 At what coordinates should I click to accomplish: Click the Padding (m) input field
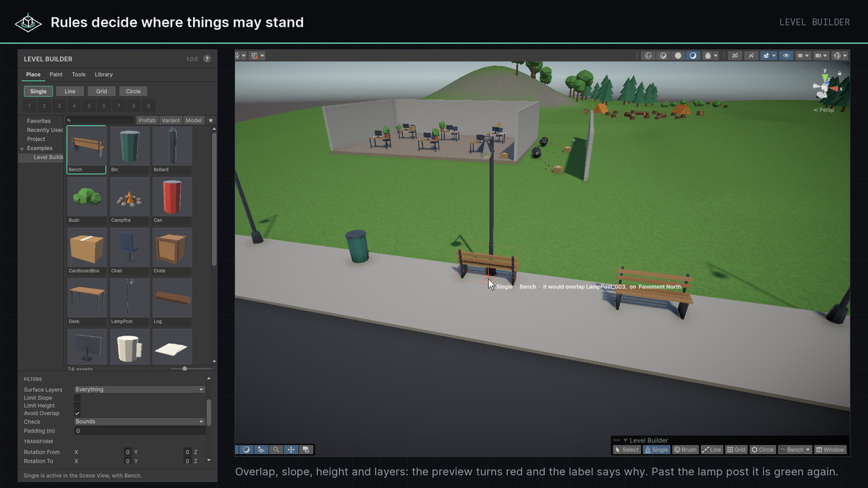[x=140, y=431]
